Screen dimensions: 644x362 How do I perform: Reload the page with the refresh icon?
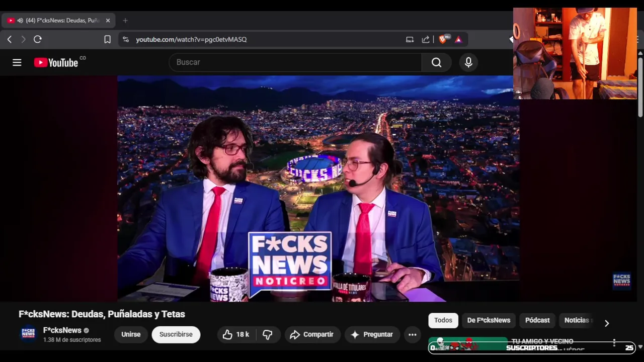[38, 39]
